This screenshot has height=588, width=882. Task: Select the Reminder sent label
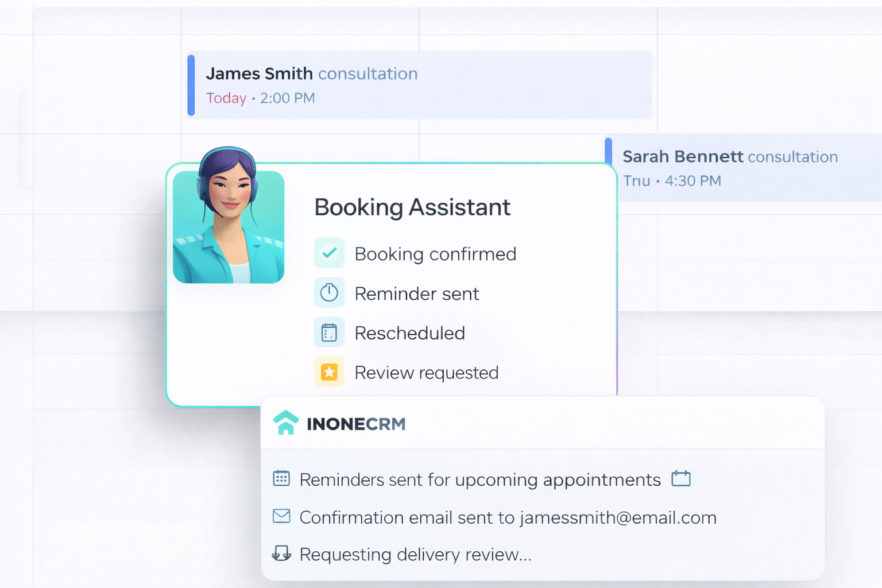click(x=416, y=294)
